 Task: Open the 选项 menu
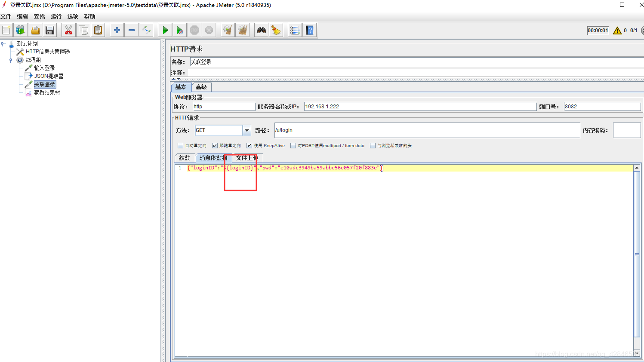[x=73, y=16]
